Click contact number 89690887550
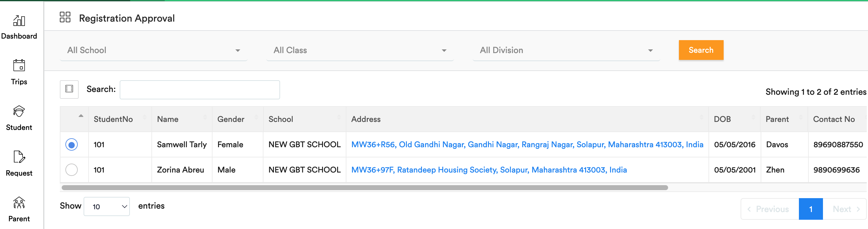This screenshot has width=868, height=229. tap(838, 145)
